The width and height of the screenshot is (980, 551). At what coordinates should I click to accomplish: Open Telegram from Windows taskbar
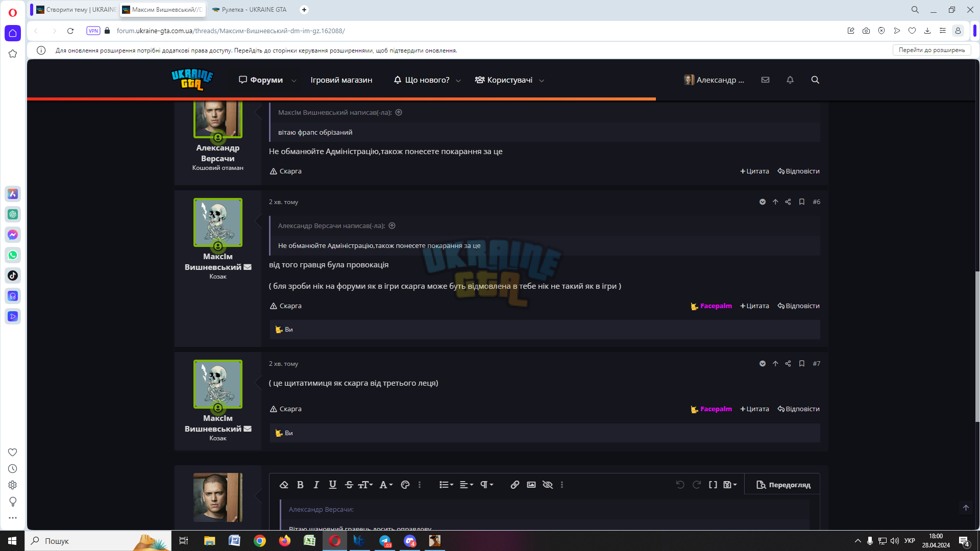385,541
